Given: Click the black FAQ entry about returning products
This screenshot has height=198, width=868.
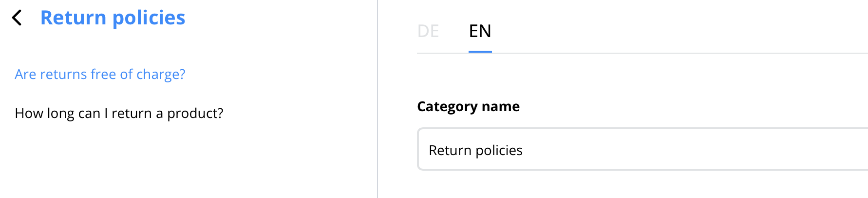Looking at the screenshot, I should 119,113.
